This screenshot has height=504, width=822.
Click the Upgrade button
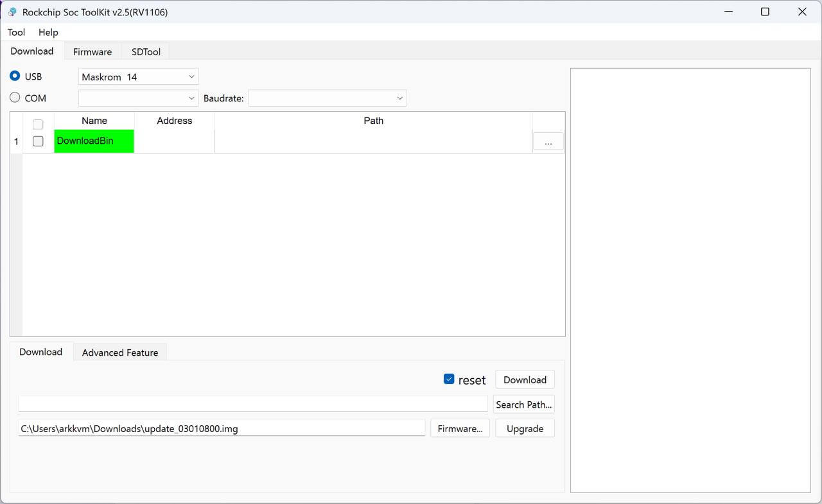(x=525, y=428)
